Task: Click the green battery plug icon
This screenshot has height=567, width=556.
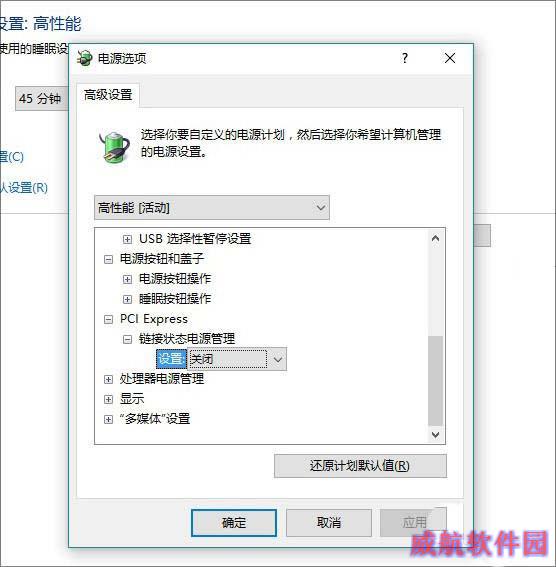Action: pos(114,147)
